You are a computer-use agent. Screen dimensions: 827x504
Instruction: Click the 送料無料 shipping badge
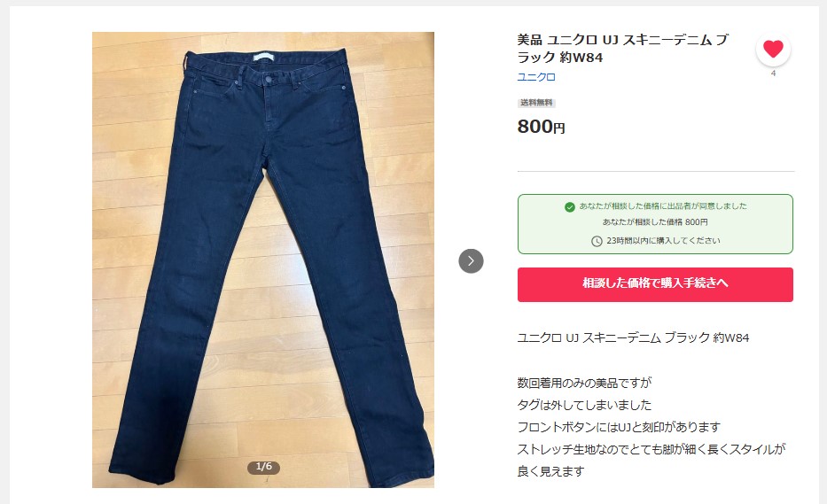[x=536, y=103]
